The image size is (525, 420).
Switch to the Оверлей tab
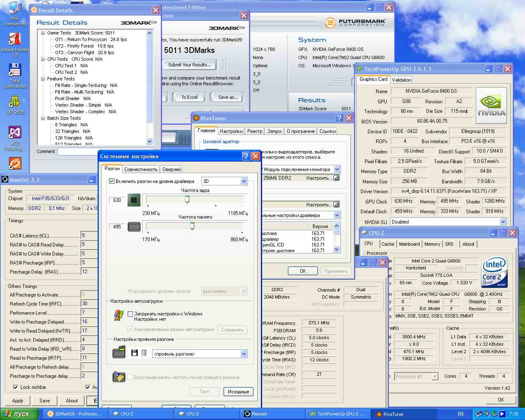171,169
